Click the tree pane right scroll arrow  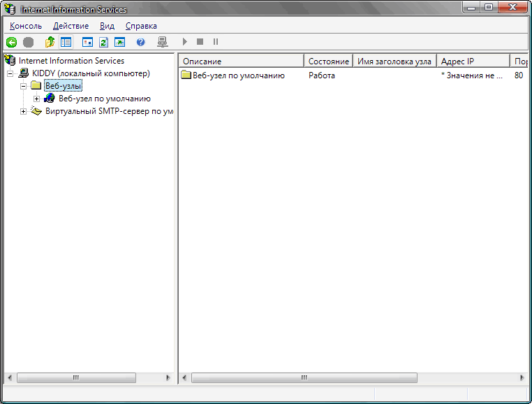(168, 377)
